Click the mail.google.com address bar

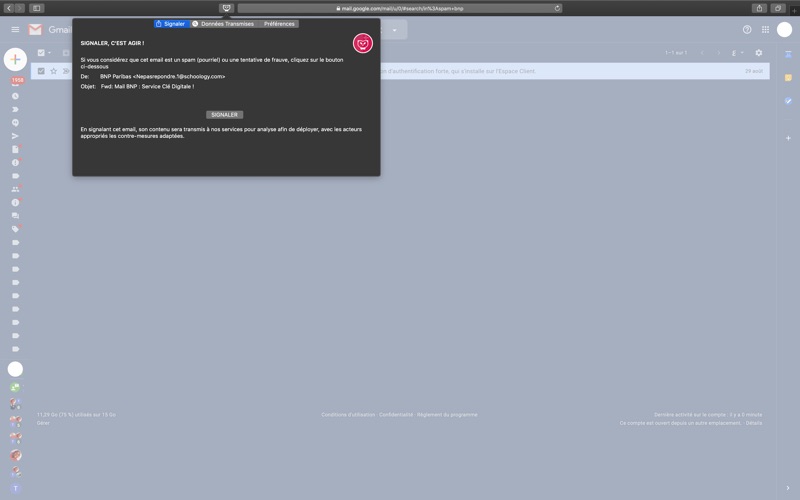tap(400, 8)
